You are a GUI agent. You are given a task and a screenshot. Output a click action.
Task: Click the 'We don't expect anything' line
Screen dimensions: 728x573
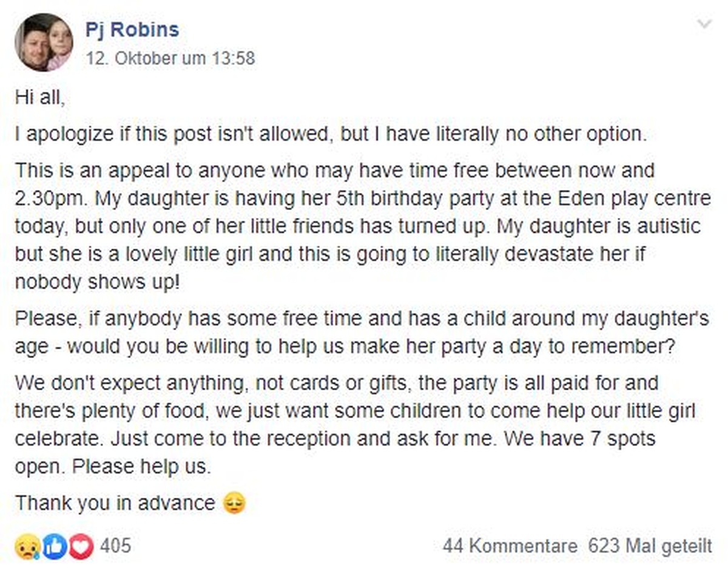pyautogui.click(x=337, y=384)
